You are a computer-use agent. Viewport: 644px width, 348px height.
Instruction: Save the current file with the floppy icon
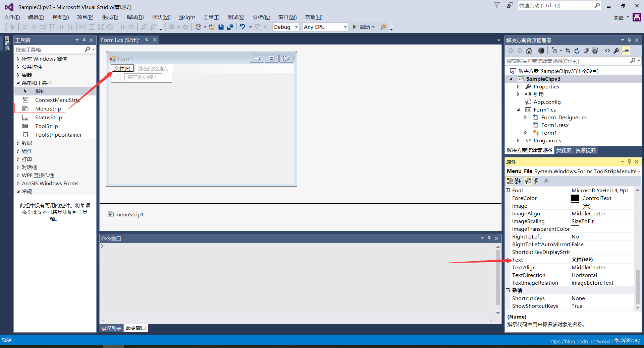(221, 27)
